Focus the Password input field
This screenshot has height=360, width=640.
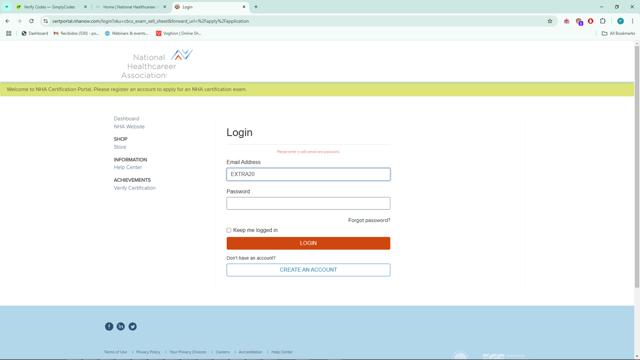click(x=308, y=203)
